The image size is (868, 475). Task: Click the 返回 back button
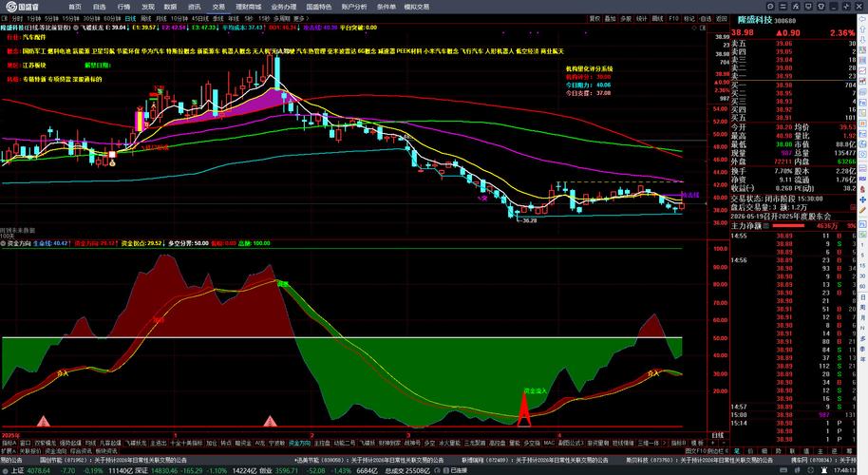tap(722, 18)
